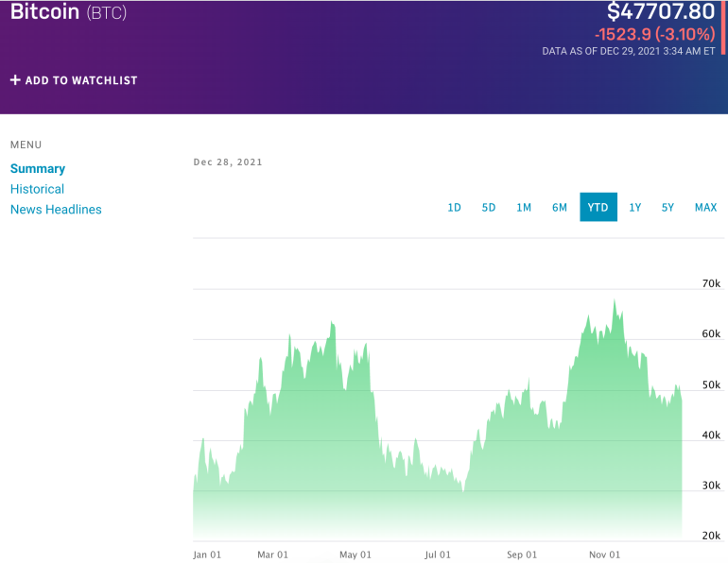
Task: Click the 20k axis label
Action: pyautogui.click(x=711, y=536)
